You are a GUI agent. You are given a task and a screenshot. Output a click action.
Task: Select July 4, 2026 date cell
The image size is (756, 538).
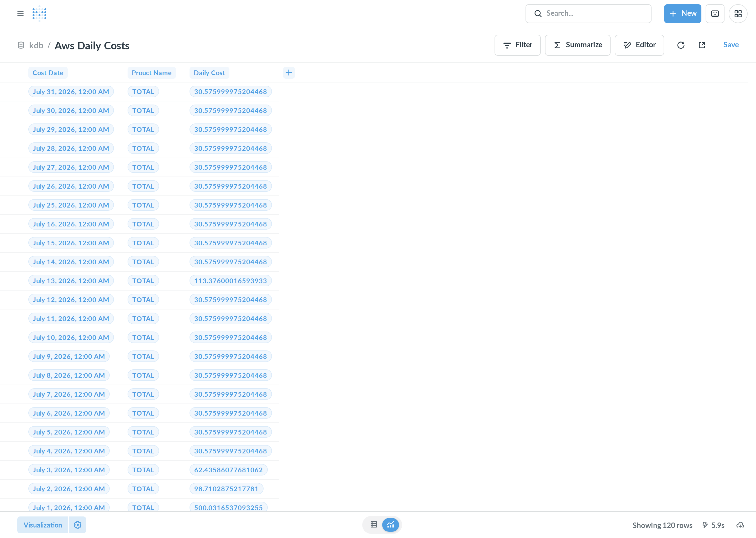(x=69, y=451)
